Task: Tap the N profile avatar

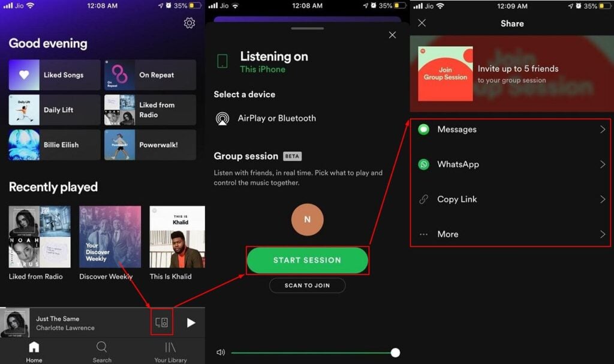Action: [x=308, y=219]
